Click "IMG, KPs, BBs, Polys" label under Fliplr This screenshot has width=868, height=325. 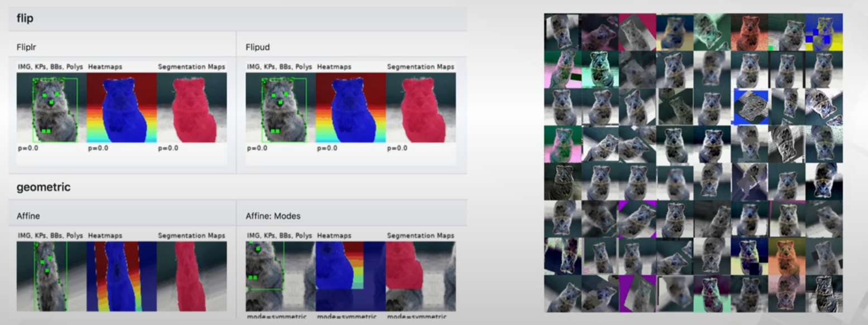click(50, 67)
